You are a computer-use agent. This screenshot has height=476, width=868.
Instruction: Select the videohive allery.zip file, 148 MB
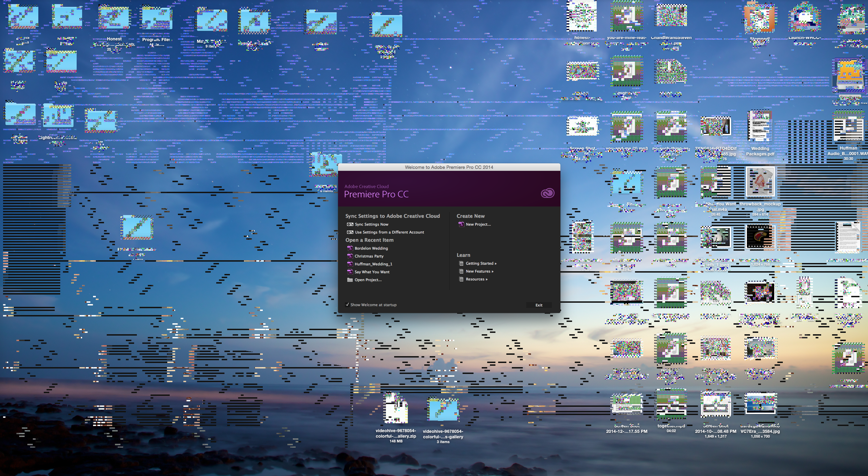396,408
